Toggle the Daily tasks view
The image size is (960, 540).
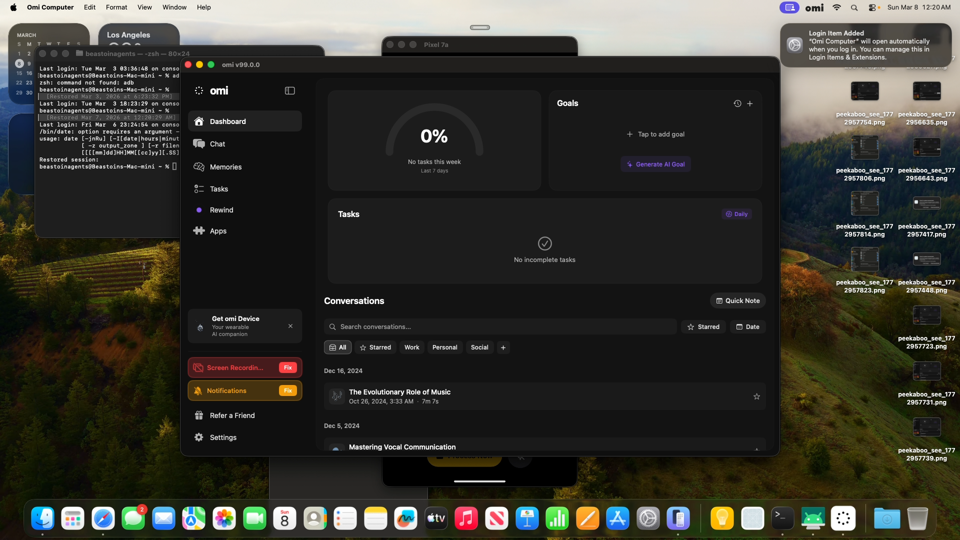click(x=737, y=214)
